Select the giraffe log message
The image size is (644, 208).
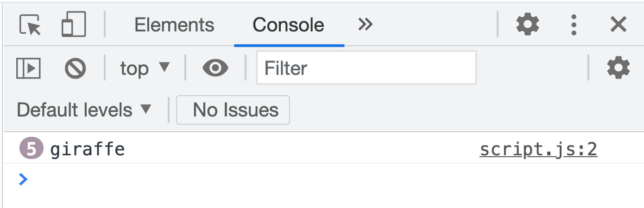click(x=87, y=149)
